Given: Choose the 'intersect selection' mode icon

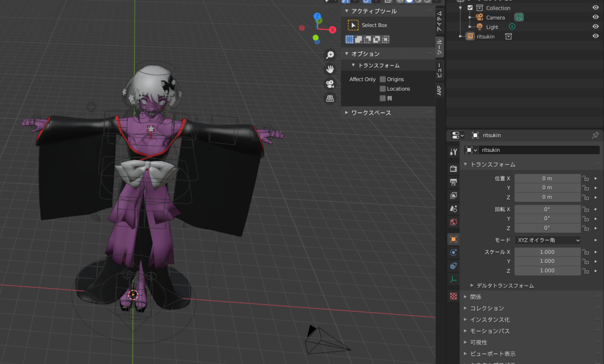Looking at the screenshot, I should 386,39.
